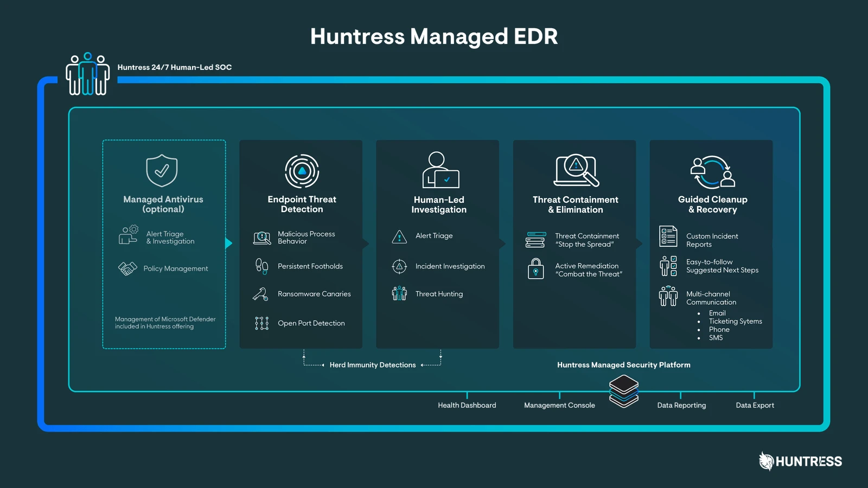Click the Managed Antivirus shield checkmark icon
Viewport: 868px width, 488px height.
(x=162, y=170)
